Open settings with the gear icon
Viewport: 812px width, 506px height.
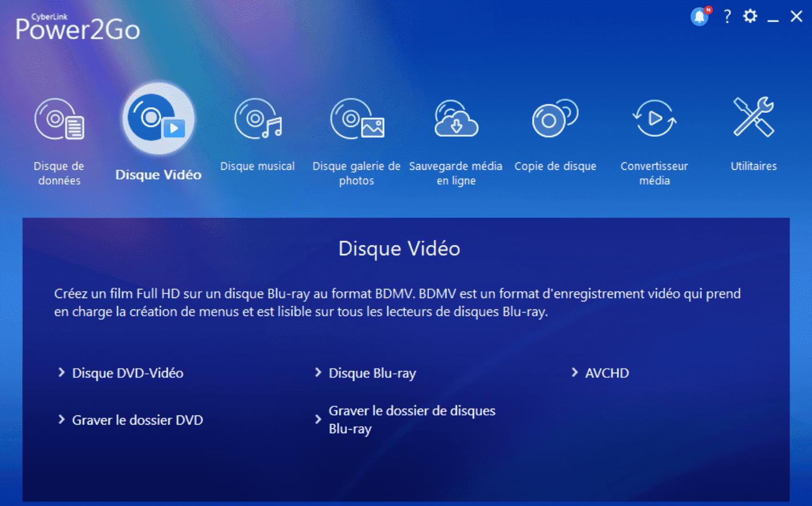750,17
